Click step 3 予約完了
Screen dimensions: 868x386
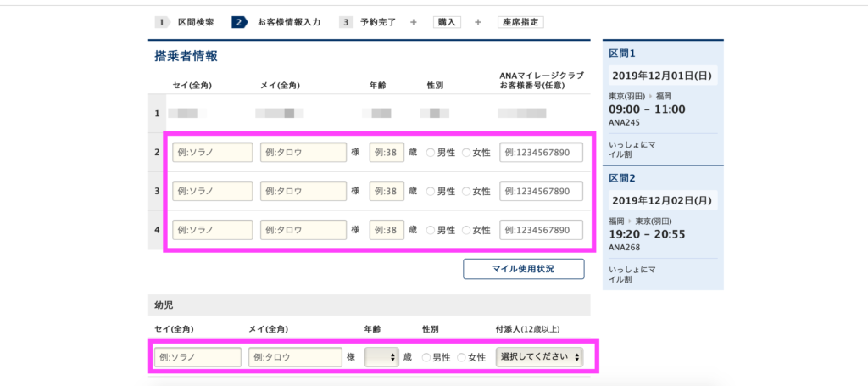[x=368, y=23]
